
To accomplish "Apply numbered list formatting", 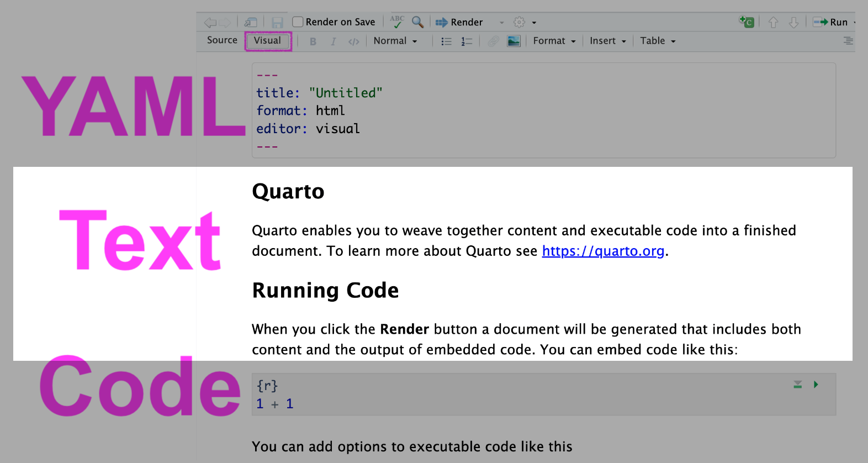I will click(x=467, y=41).
